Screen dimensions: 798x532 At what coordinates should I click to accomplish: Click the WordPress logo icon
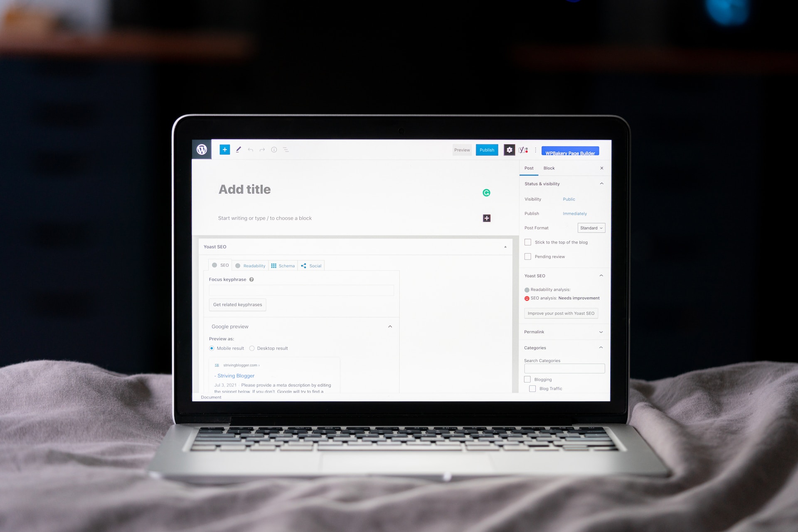pos(202,150)
